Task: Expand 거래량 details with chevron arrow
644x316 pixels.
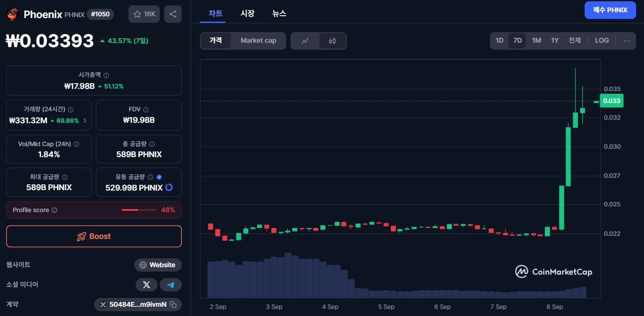Action: click(x=85, y=121)
